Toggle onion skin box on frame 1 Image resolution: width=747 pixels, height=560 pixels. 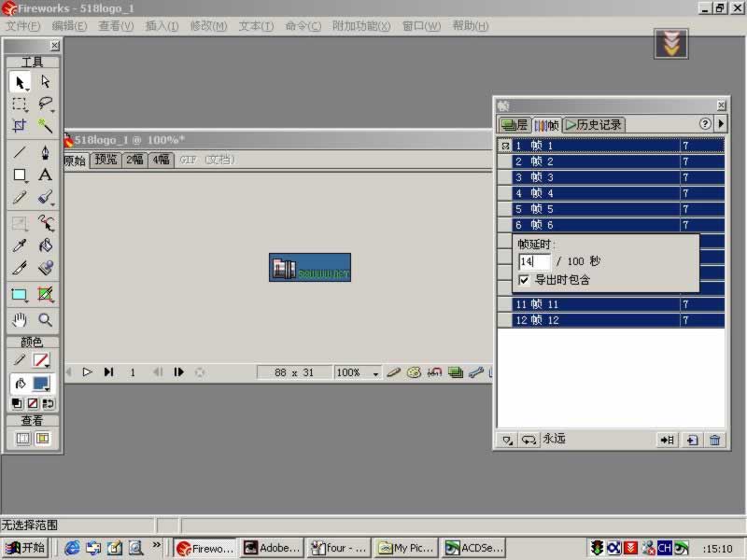[x=505, y=146]
